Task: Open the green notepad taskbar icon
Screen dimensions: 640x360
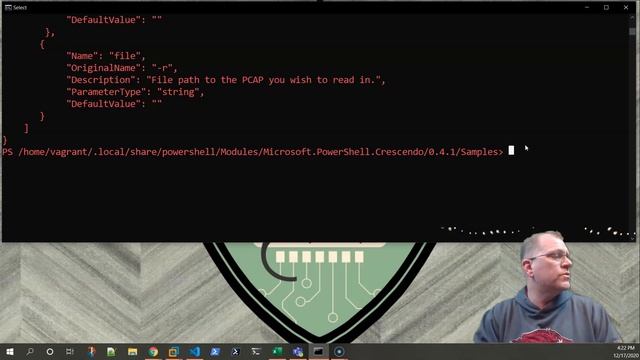Action: 111,351
